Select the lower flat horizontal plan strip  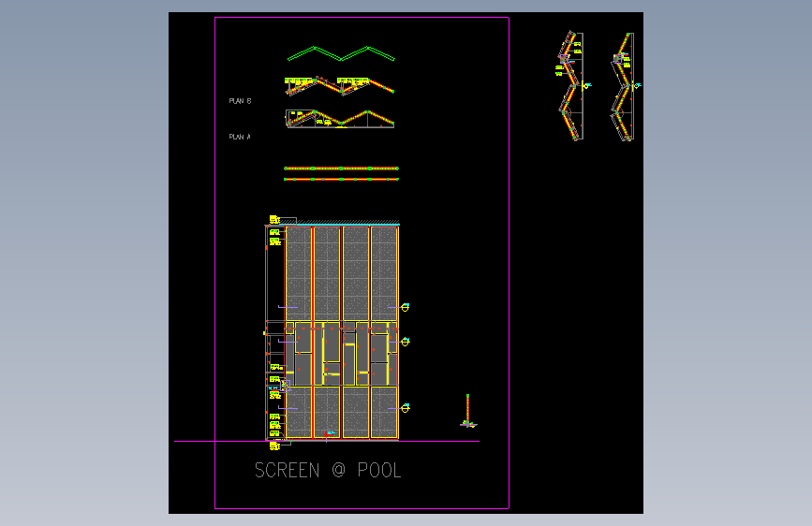tap(341, 179)
